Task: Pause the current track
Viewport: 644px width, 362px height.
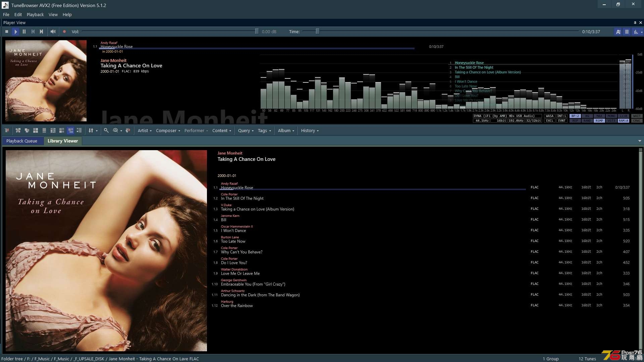Action: click(x=24, y=32)
